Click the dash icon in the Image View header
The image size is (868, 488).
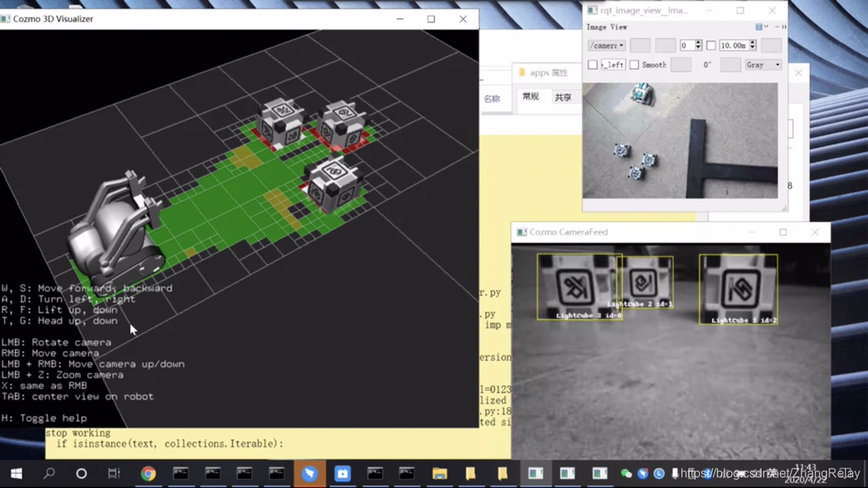[777, 26]
